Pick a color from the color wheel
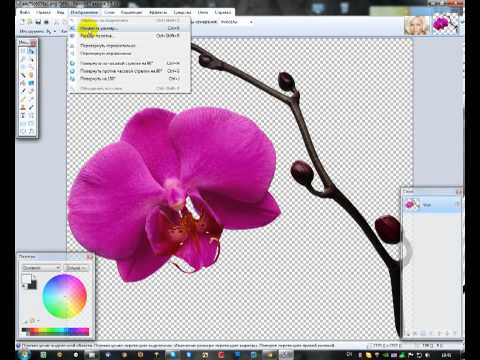Image resolution: width=480 pixels, height=360 pixels. click(x=65, y=296)
